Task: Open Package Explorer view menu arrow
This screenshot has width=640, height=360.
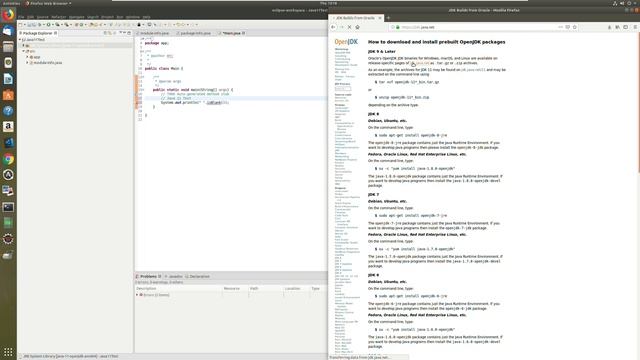Action: tap(120, 33)
